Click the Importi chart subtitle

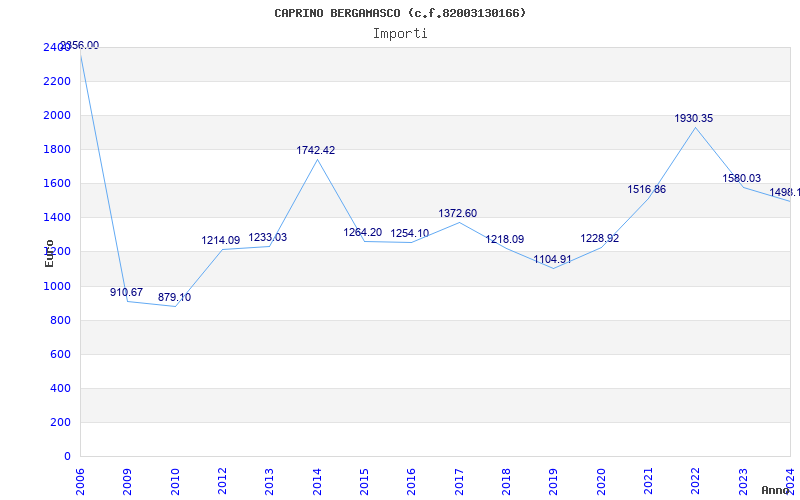(400, 34)
